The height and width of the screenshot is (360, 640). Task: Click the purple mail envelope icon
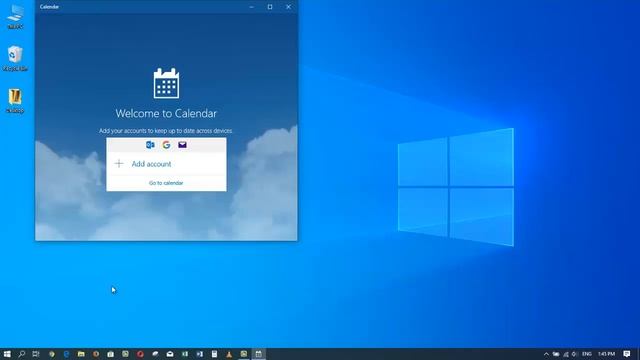pyautogui.click(x=182, y=144)
